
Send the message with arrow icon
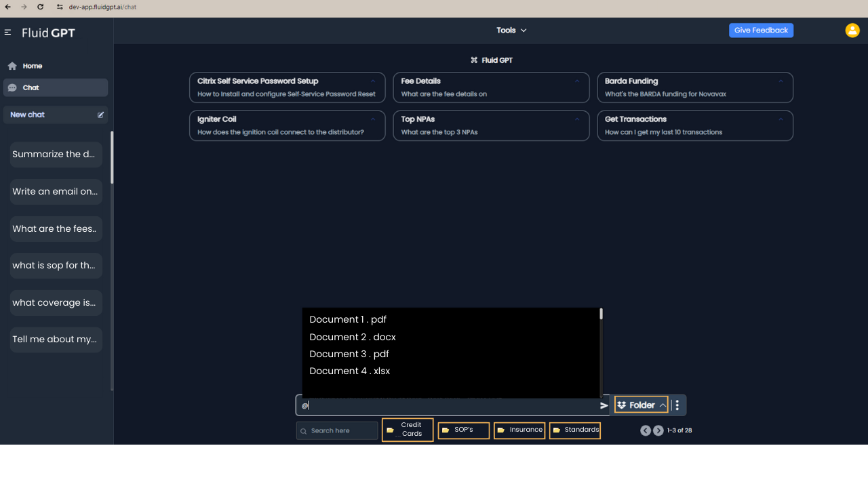point(604,405)
